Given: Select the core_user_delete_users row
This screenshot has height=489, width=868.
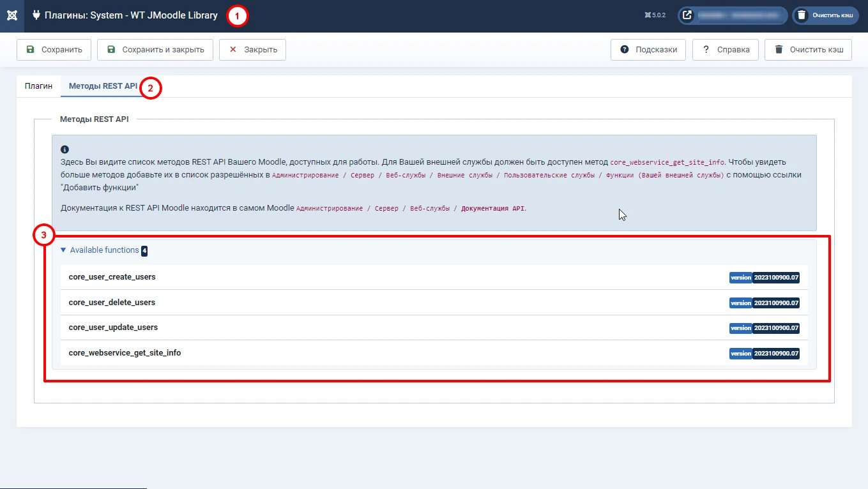Looking at the screenshot, I should pyautogui.click(x=112, y=303).
